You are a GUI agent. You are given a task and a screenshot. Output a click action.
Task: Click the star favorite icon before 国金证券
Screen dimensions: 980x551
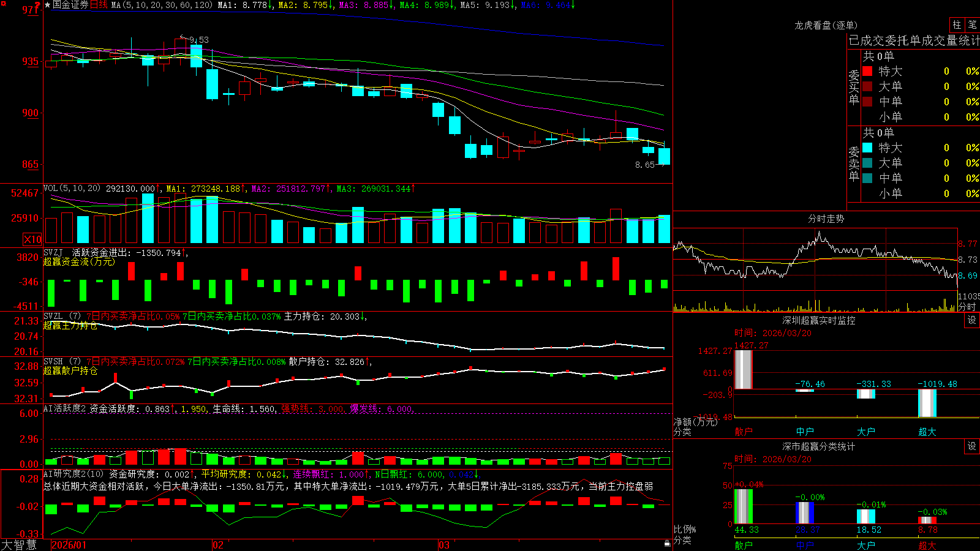pyautogui.click(x=47, y=5)
